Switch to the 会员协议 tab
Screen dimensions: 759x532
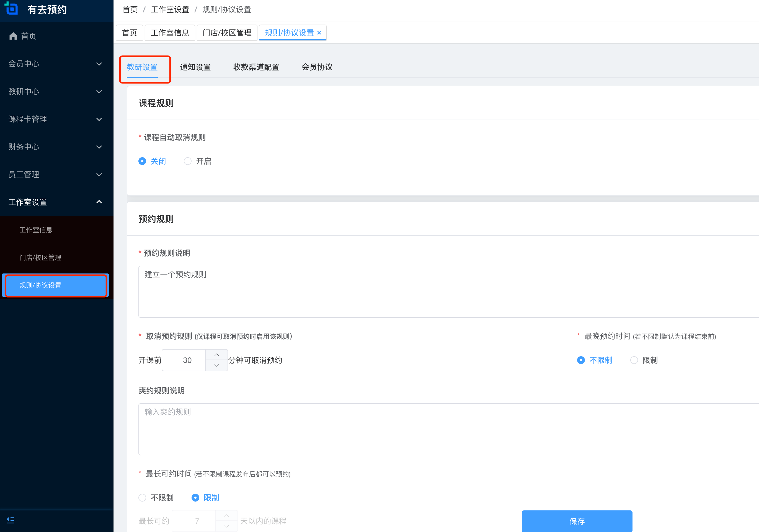pos(317,67)
